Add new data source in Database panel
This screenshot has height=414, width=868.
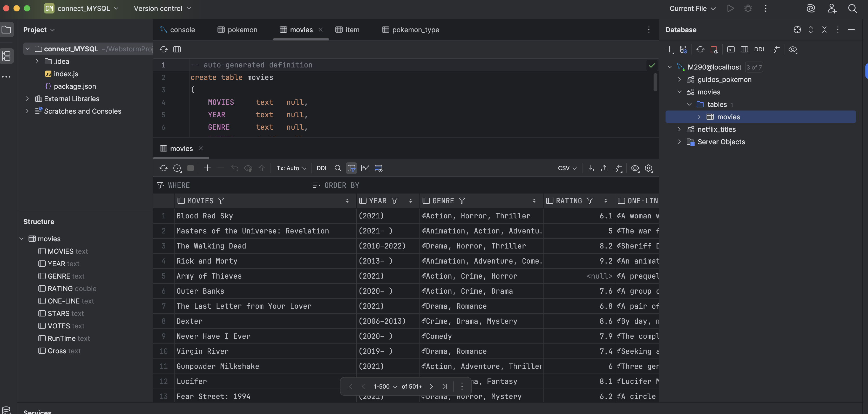[x=670, y=49]
